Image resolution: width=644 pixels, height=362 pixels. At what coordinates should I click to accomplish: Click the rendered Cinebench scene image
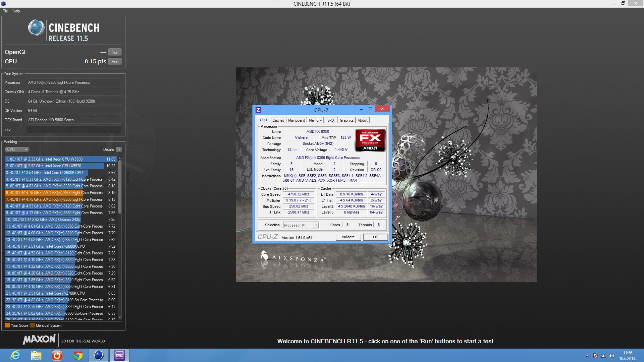[386, 175]
